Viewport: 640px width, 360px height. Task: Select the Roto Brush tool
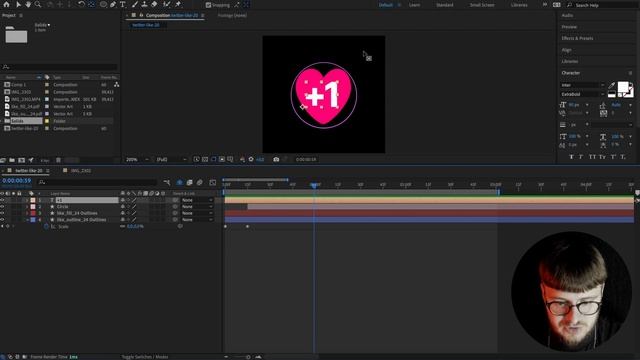pos(167,4)
